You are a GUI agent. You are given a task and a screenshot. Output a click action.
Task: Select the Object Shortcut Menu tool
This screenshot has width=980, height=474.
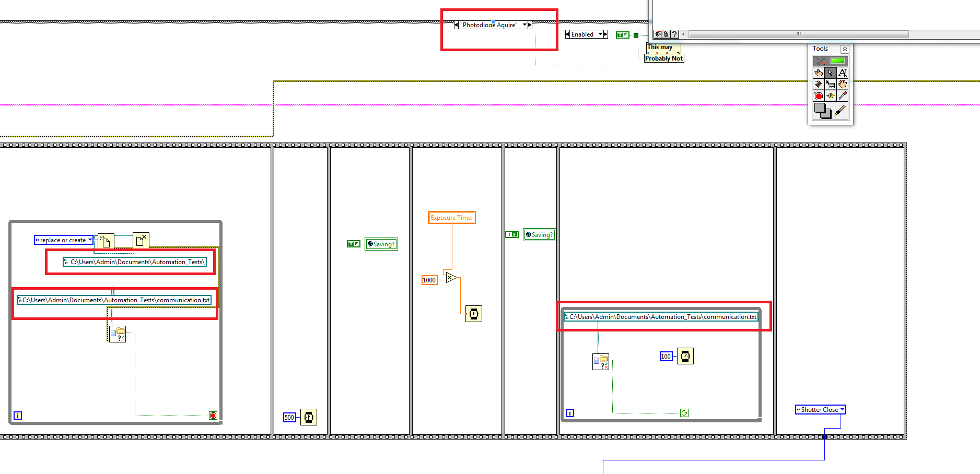click(x=831, y=84)
